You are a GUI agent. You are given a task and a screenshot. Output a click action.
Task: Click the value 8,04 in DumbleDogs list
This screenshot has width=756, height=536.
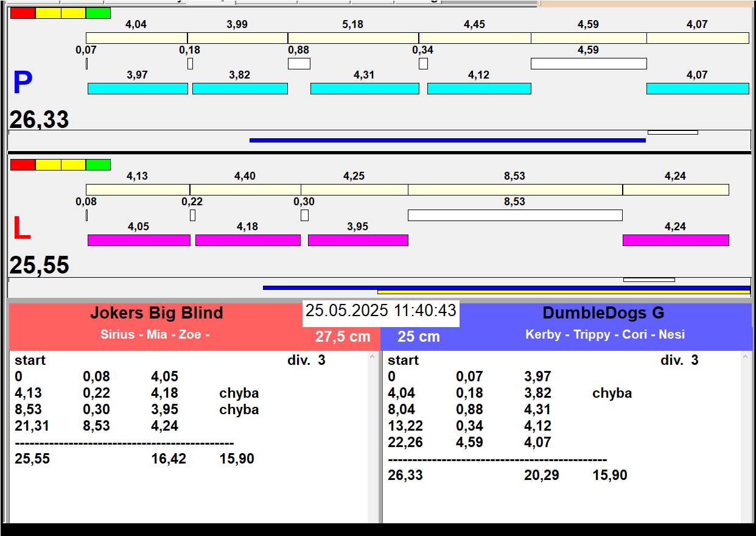[402, 410]
